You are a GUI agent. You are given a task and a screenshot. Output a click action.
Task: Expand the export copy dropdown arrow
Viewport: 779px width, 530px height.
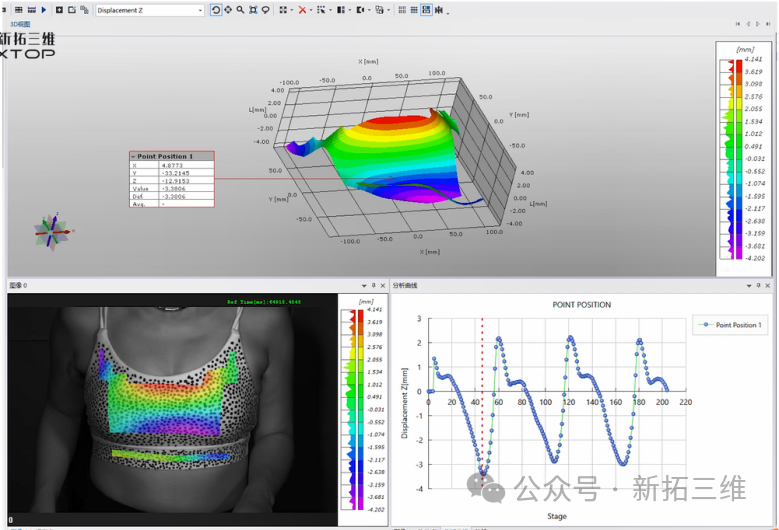(389, 10)
